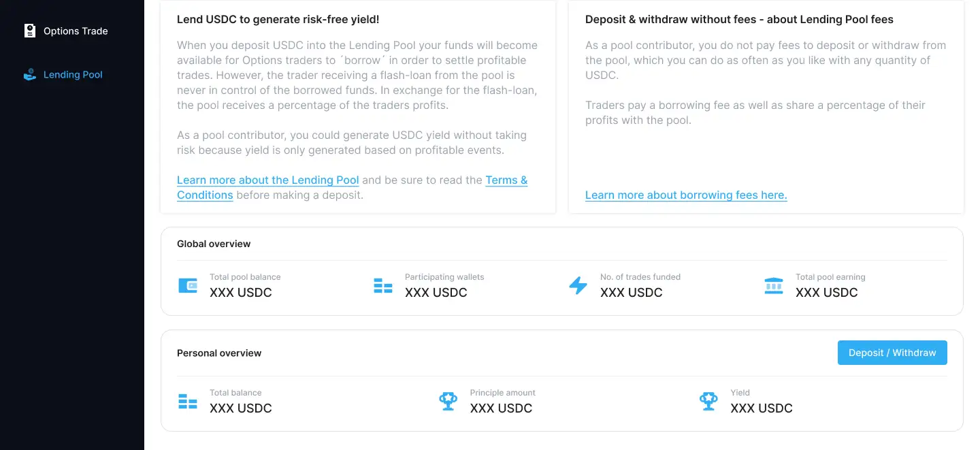Click the Participating wallets icon

(x=383, y=286)
